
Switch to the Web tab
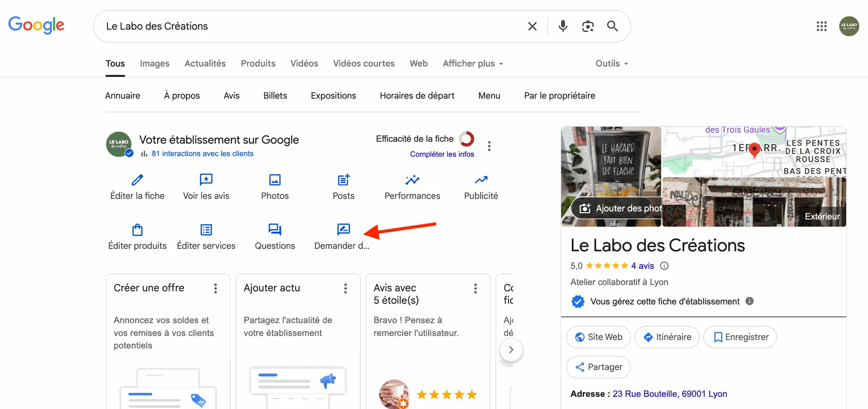(419, 63)
